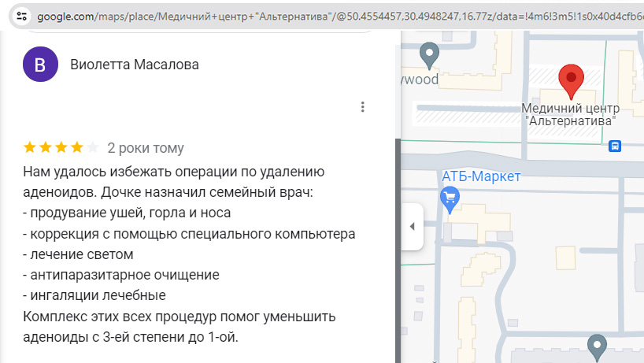Click the review panel's vertical scrollbar
Screen dimensions: 644x363
(398, 236)
